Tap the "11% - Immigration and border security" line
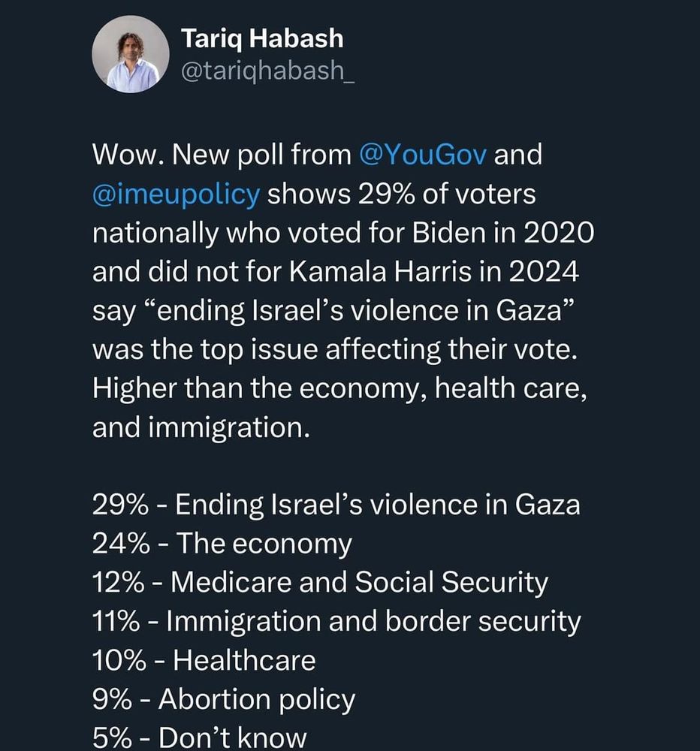700x751 pixels. [x=336, y=623]
